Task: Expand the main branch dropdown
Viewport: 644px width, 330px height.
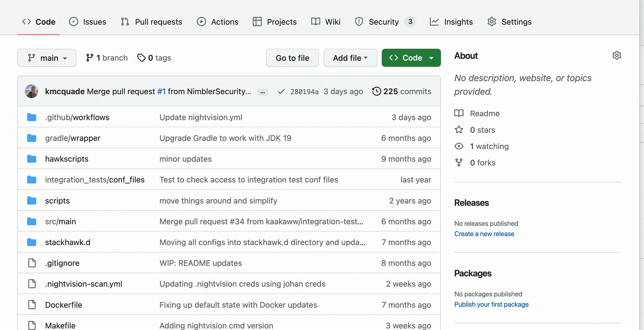Action: tap(47, 58)
